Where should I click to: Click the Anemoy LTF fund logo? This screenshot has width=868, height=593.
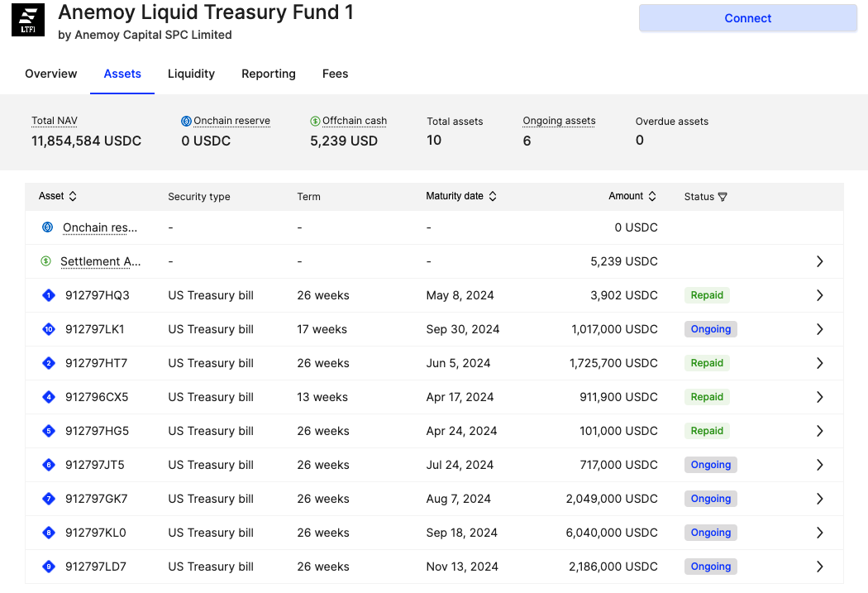pos(28,20)
